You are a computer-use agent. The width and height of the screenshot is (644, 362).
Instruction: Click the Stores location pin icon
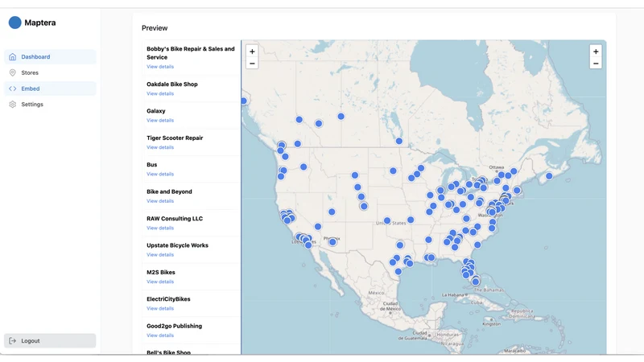13,72
